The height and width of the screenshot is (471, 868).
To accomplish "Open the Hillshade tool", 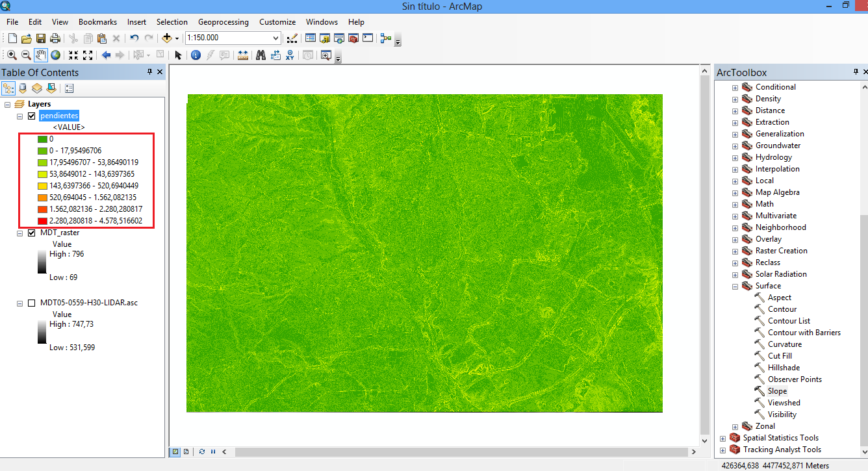I will 784,368.
